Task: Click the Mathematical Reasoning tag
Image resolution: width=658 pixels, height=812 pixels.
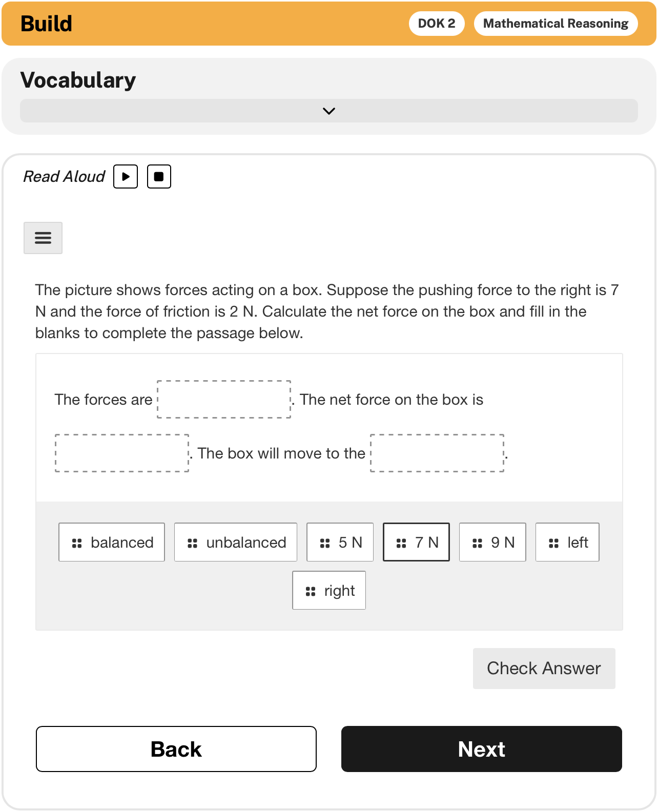Action: (556, 24)
